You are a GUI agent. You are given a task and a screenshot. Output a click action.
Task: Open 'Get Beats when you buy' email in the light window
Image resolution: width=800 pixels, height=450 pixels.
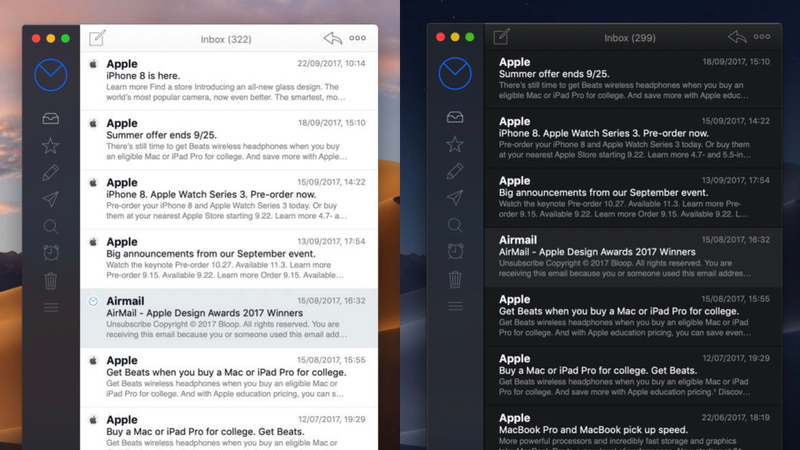(x=229, y=377)
